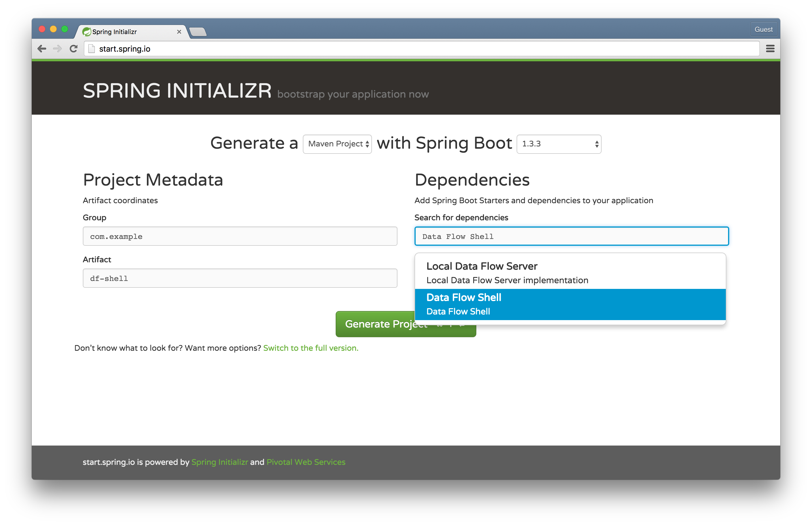Screen dimensions: 812x525
Task: Open the Pivotal Web Services link
Action: 306,462
